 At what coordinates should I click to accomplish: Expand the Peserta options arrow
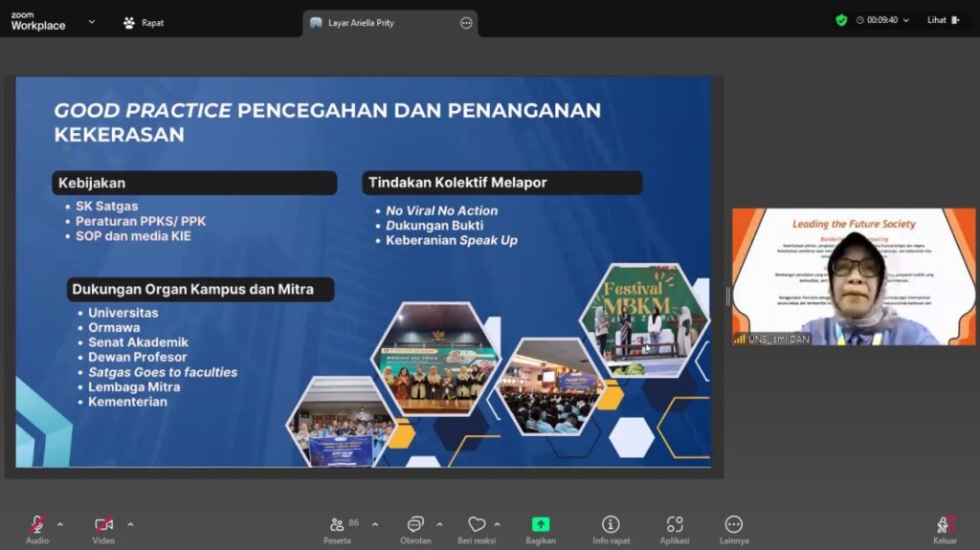pyautogui.click(x=374, y=524)
